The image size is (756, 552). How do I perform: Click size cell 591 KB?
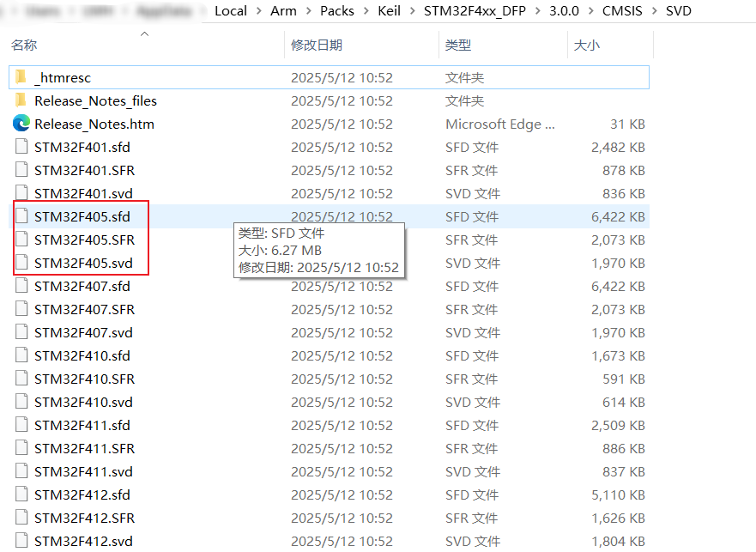(624, 379)
